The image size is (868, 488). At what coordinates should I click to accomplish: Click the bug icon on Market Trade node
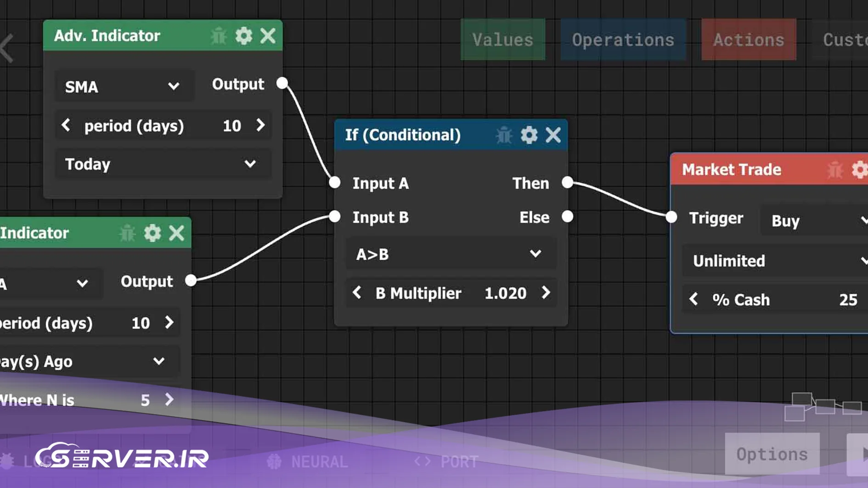pyautogui.click(x=834, y=170)
